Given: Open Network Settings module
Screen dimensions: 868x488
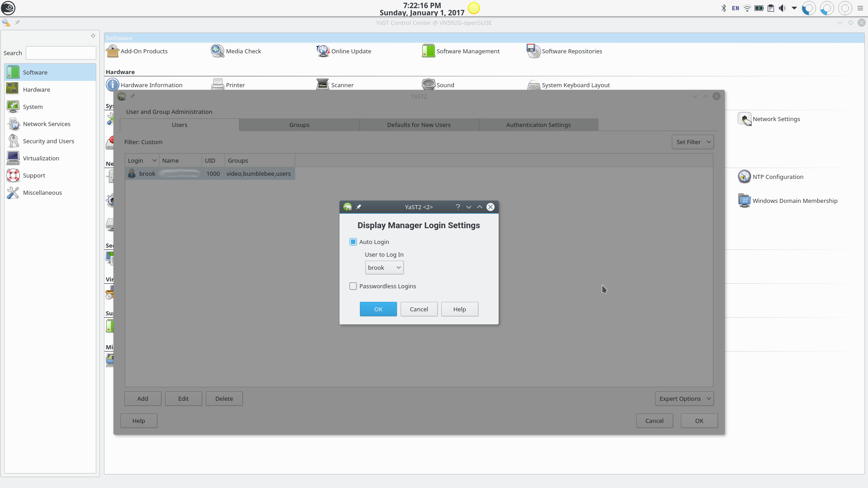Looking at the screenshot, I should tap(769, 119).
